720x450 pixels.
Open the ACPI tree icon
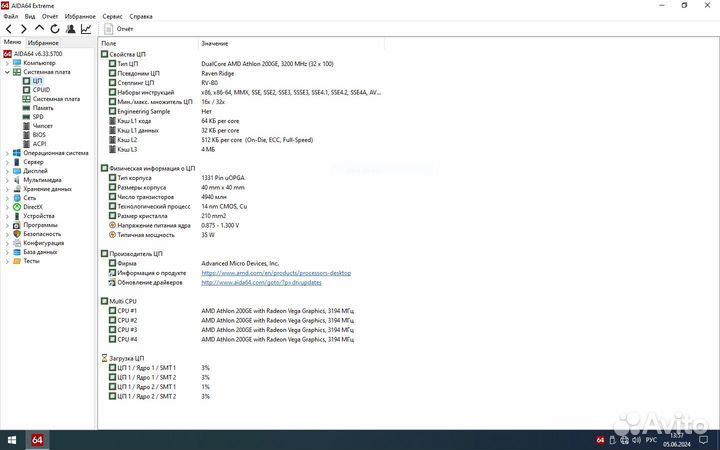[26, 144]
